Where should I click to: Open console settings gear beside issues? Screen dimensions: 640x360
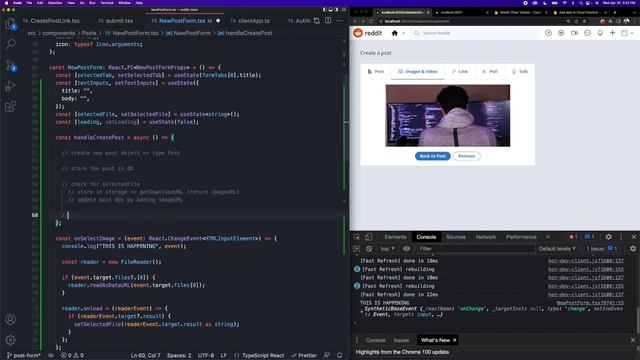(x=633, y=249)
